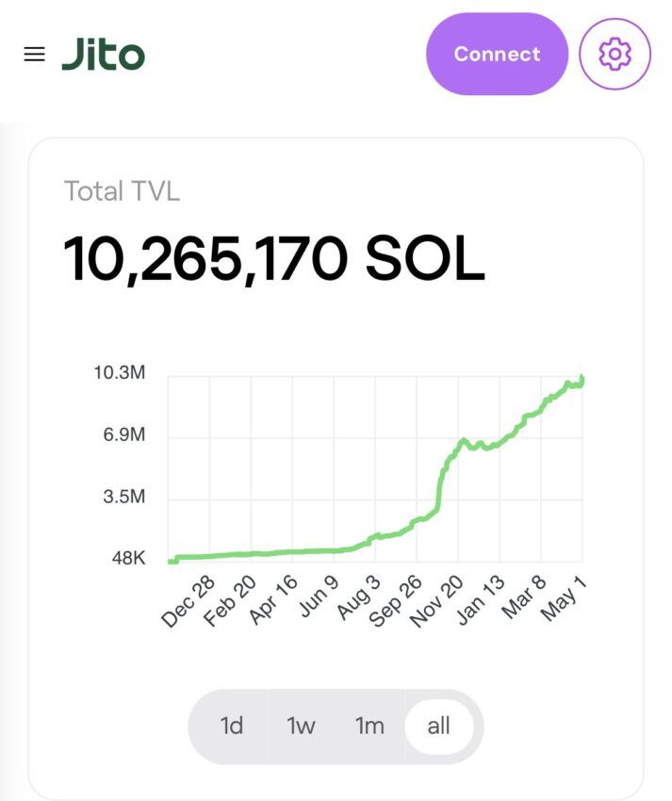Click the Jito logo
This screenshot has height=801, width=672.
104,55
